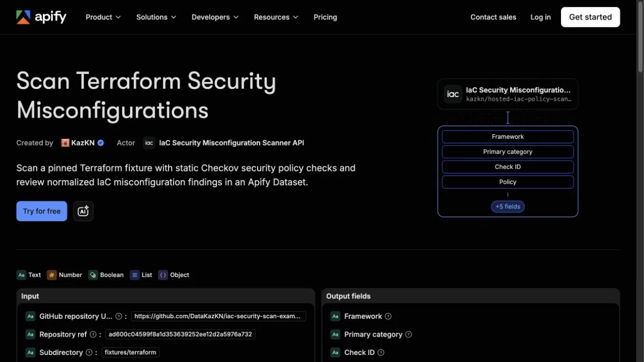This screenshot has width=644, height=362.
Task: Select the Primary category field in diagram
Action: 508,152
